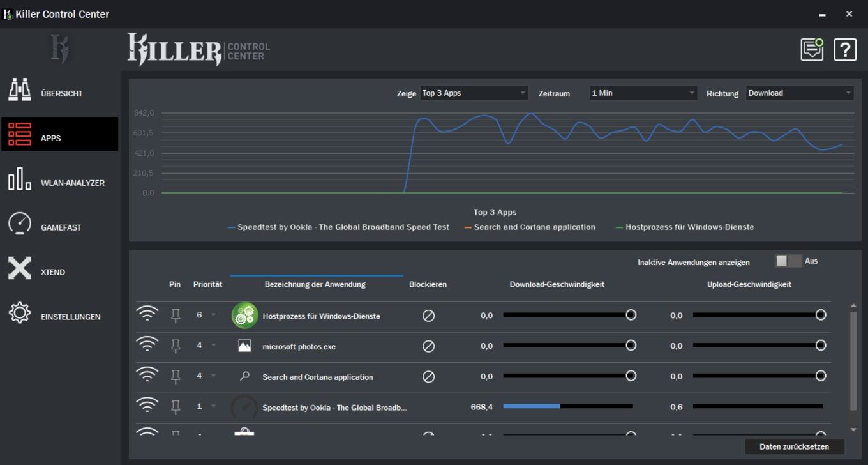Select the Apps list icon
Viewport: 868px width, 465px height.
click(x=20, y=135)
